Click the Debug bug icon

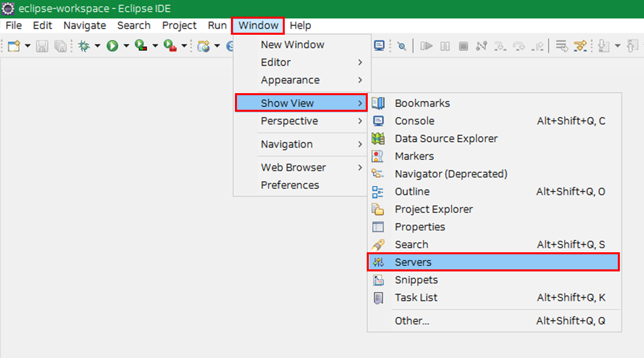point(84,46)
